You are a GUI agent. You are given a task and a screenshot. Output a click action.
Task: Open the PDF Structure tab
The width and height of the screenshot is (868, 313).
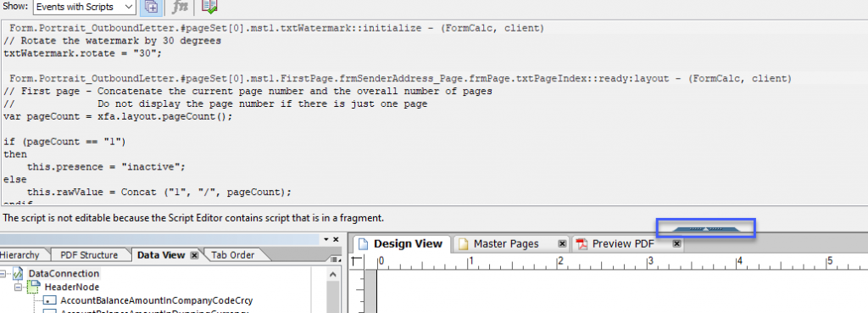88,254
